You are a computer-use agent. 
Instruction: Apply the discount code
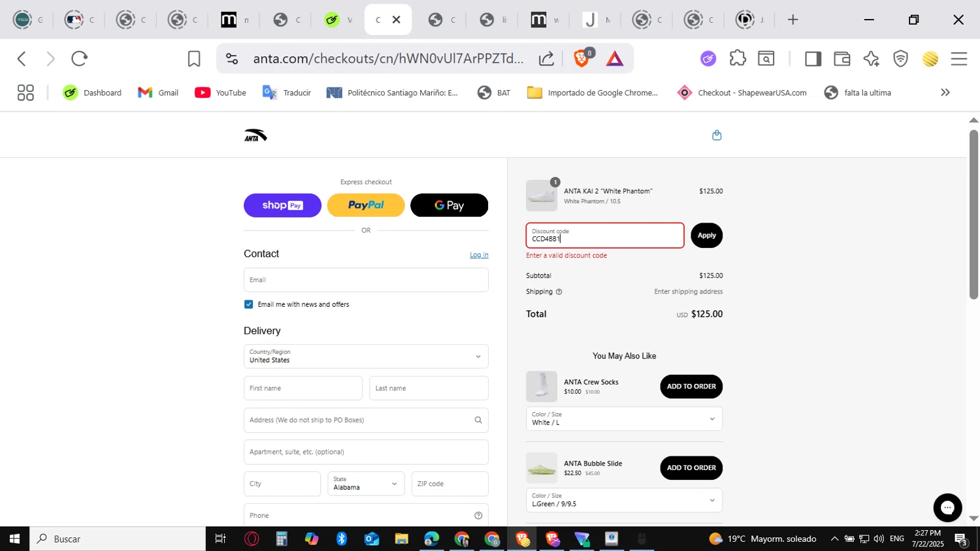[x=706, y=236]
